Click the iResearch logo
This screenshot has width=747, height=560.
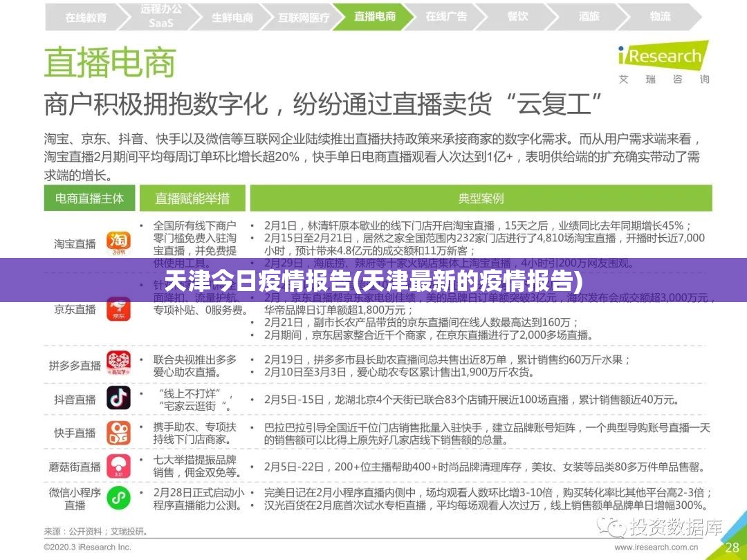pos(663,62)
